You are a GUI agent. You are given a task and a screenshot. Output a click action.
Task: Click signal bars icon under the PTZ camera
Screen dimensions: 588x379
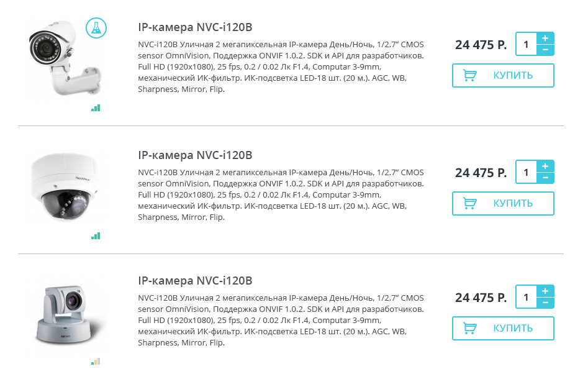[96, 362]
